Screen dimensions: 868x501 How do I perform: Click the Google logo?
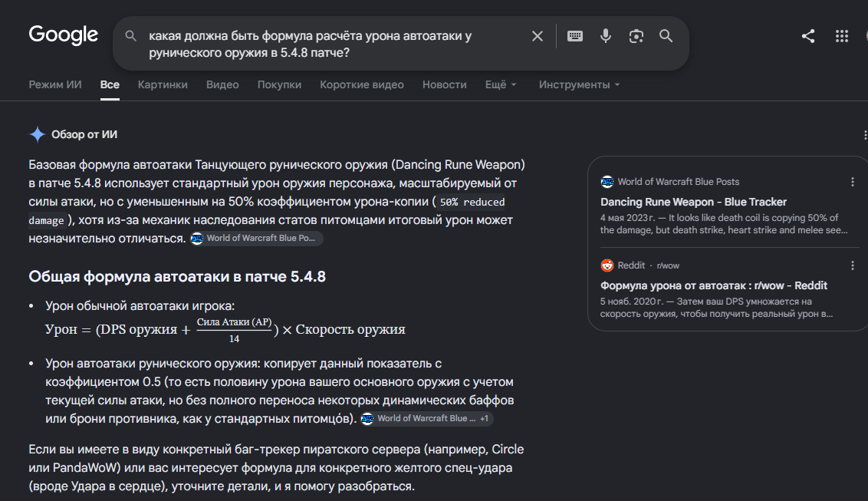point(63,35)
